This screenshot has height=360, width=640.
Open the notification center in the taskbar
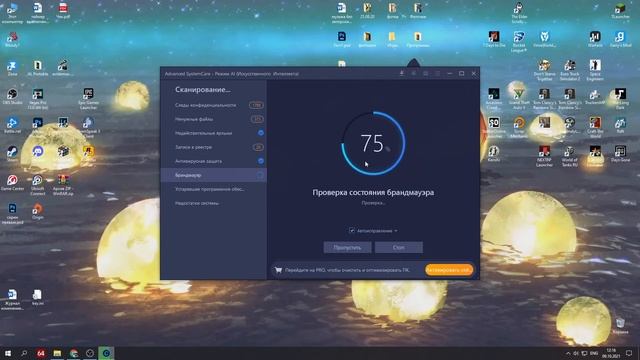[x=629, y=353]
